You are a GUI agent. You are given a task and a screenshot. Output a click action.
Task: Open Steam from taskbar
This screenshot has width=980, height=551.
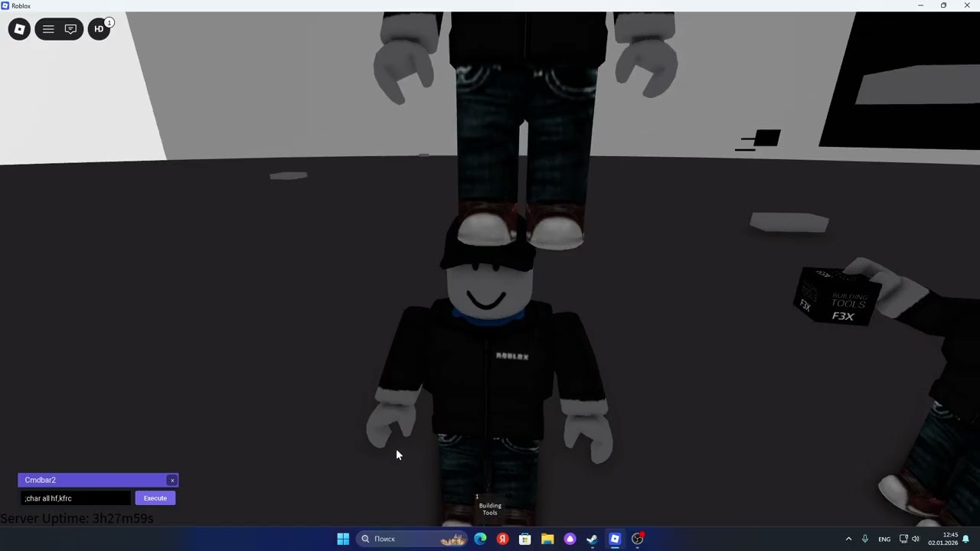point(592,539)
